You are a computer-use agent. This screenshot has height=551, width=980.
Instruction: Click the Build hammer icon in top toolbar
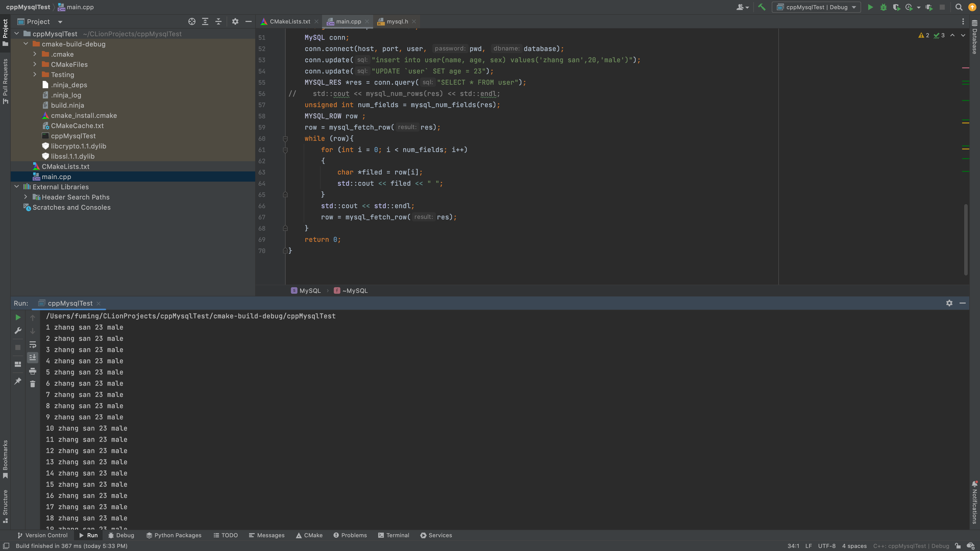click(762, 7)
